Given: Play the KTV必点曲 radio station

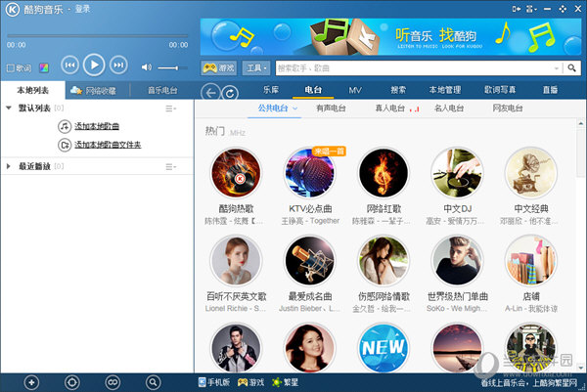Looking at the screenshot, I should pyautogui.click(x=310, y=172).
